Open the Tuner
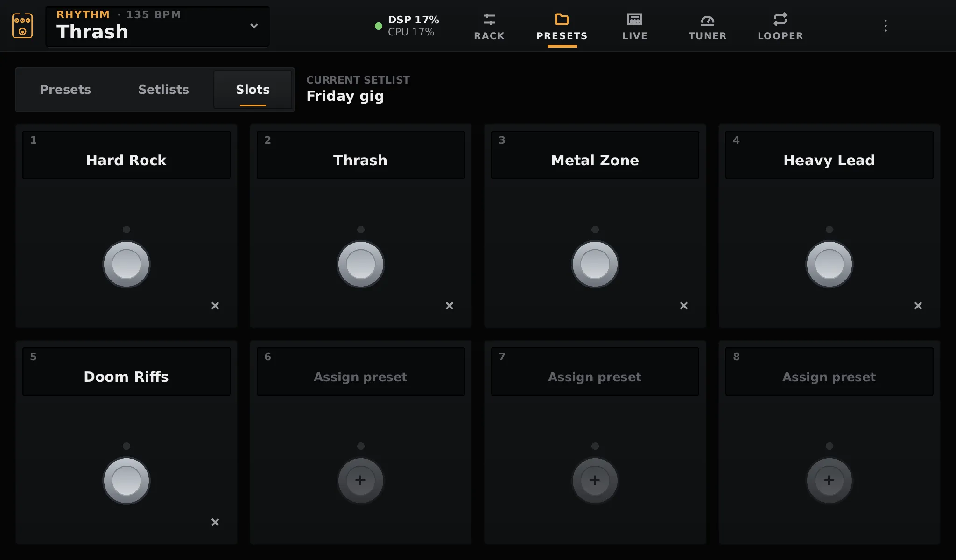This screenshot has height=560, width=956. (708, 27)
